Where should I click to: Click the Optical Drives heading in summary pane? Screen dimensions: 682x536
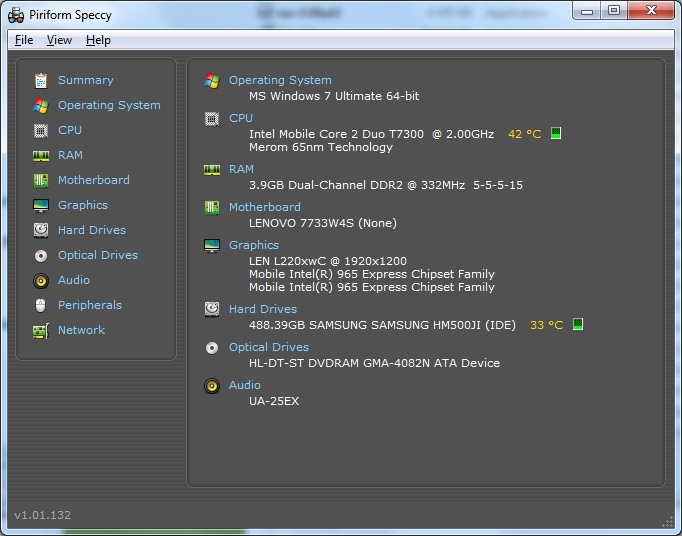[269, 347]
